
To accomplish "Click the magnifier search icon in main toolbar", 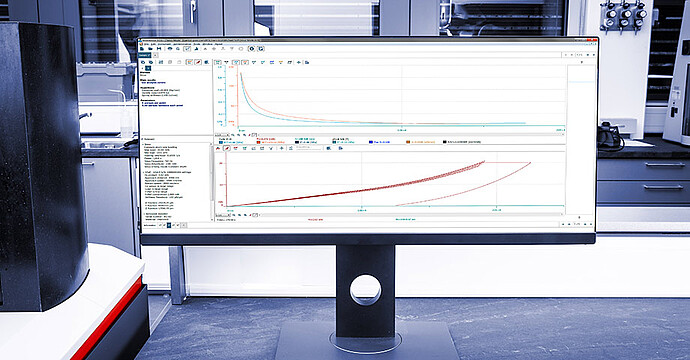I will 178,48.
